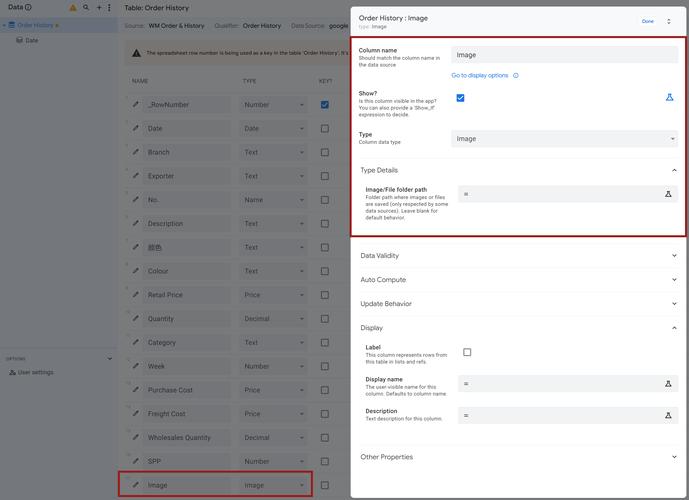
Task: Toggle key checkbox for Image row
Action: (x=325, y=485)
